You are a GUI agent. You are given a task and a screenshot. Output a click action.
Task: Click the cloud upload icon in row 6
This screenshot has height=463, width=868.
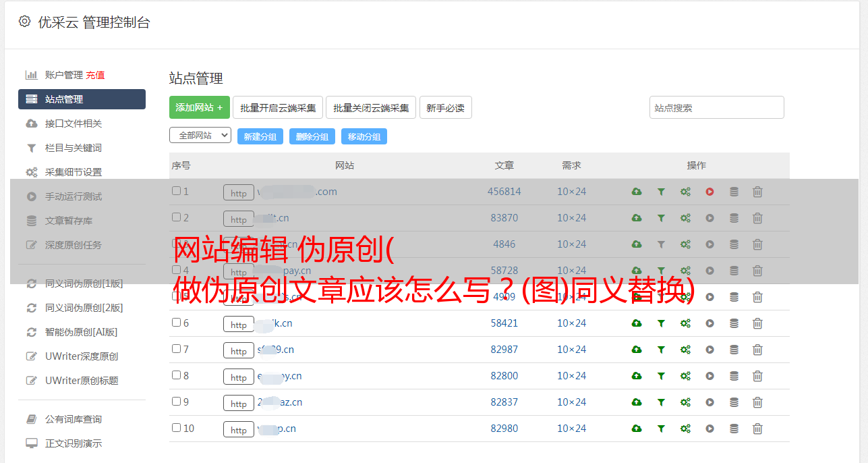(x=636, y=323)
